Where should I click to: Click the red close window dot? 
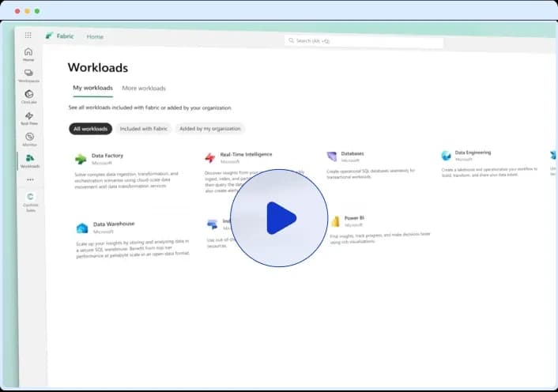click(x=17, y=11)
